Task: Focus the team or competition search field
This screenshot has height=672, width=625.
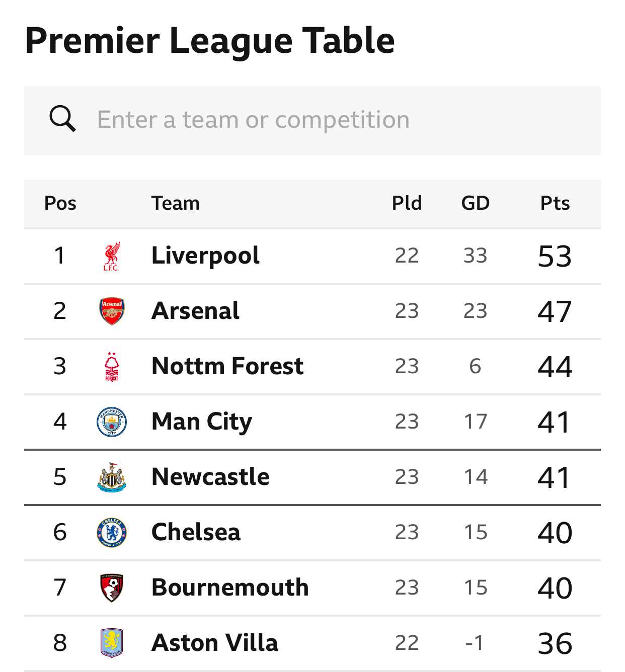Action: [312, 120]
